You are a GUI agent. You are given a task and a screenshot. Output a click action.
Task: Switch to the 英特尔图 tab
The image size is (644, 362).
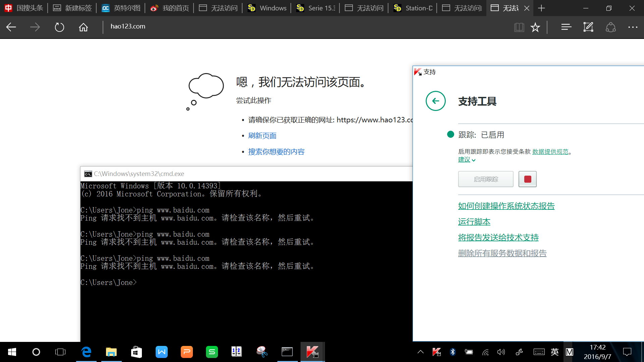point(121,8)
